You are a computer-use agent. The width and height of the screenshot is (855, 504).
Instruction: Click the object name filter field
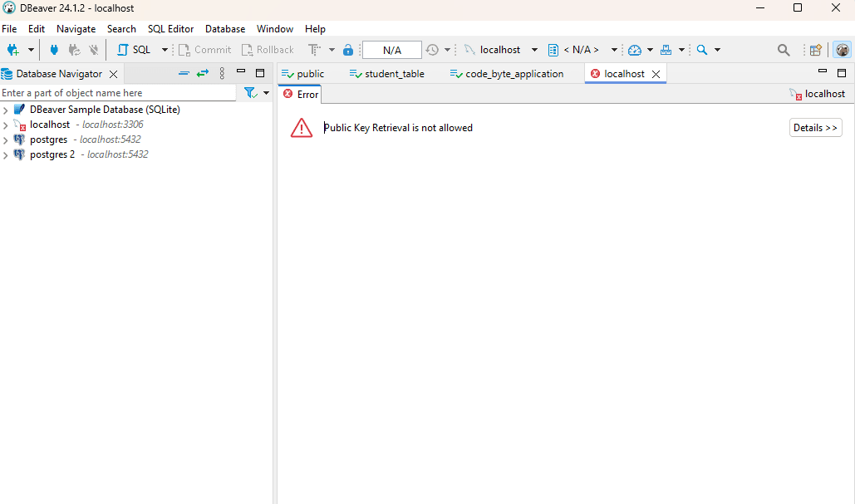tap(118, 93)
